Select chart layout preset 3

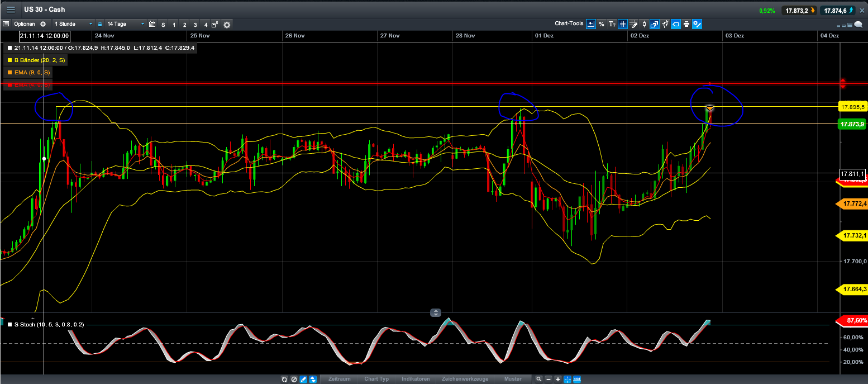tap(195, 24)
